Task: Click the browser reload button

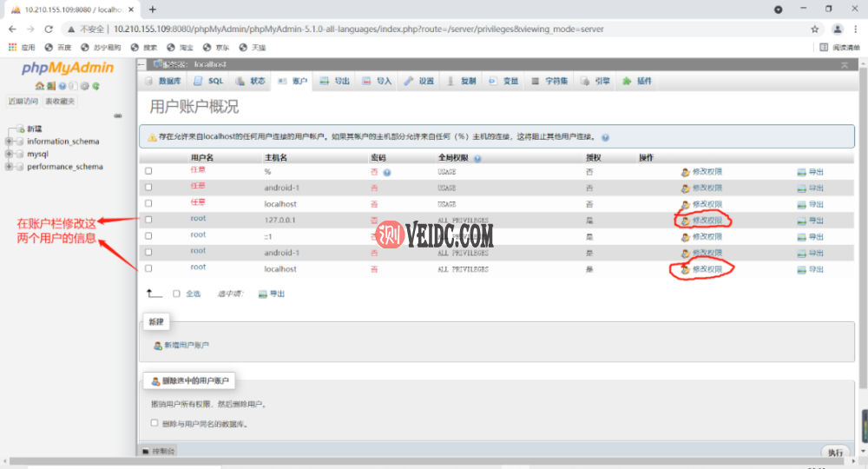Action: (49, 29)
